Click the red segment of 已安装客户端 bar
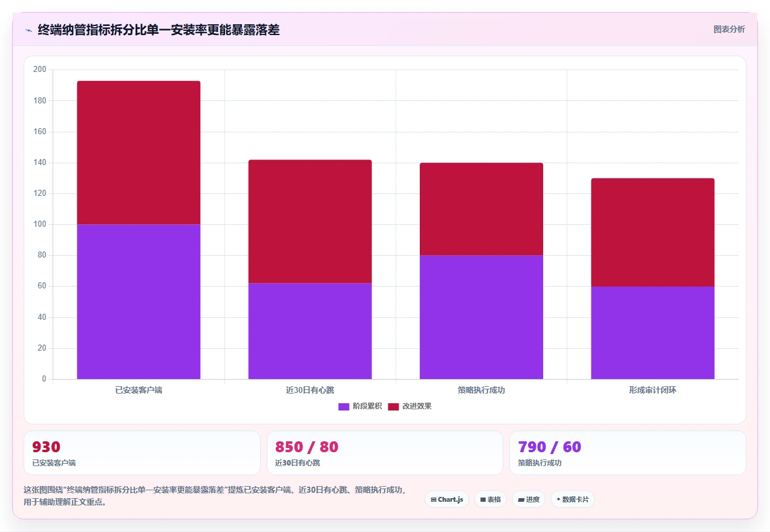 click(139, 153)
